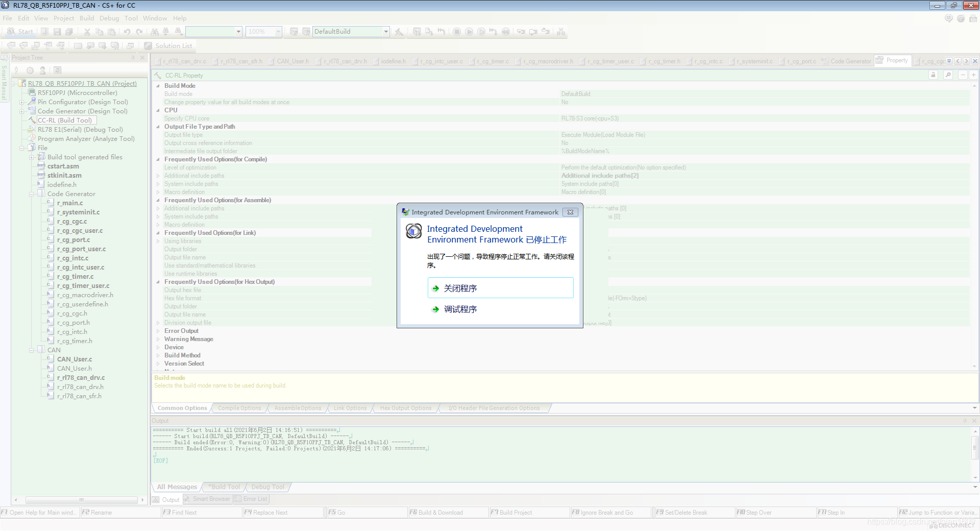Select CAN_User.c in the project tree
This screenshot has height=531, width=980.
point(75,359)
